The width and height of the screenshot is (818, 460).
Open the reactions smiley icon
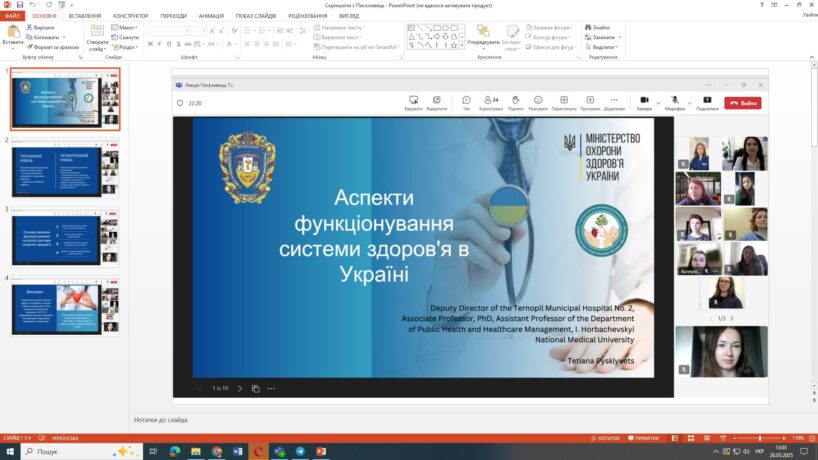pyautogui.click(x=539, y=100)
